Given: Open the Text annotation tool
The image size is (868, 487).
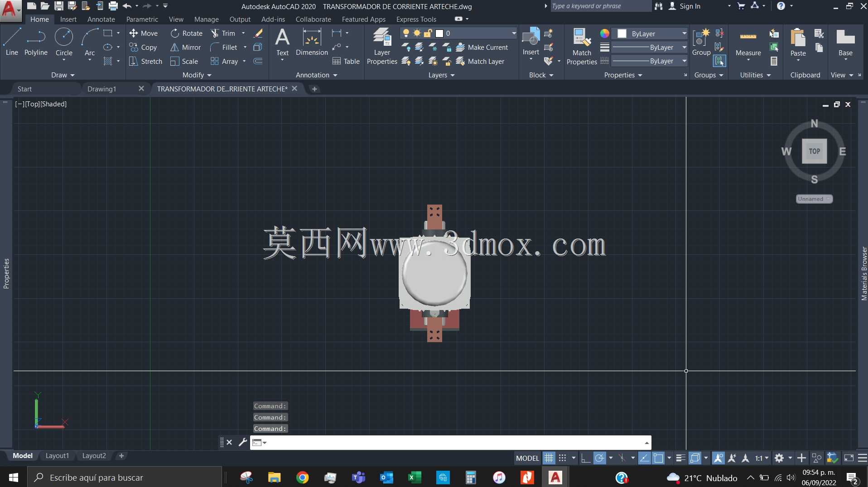Looking at the screenshot, I should 282,42.
